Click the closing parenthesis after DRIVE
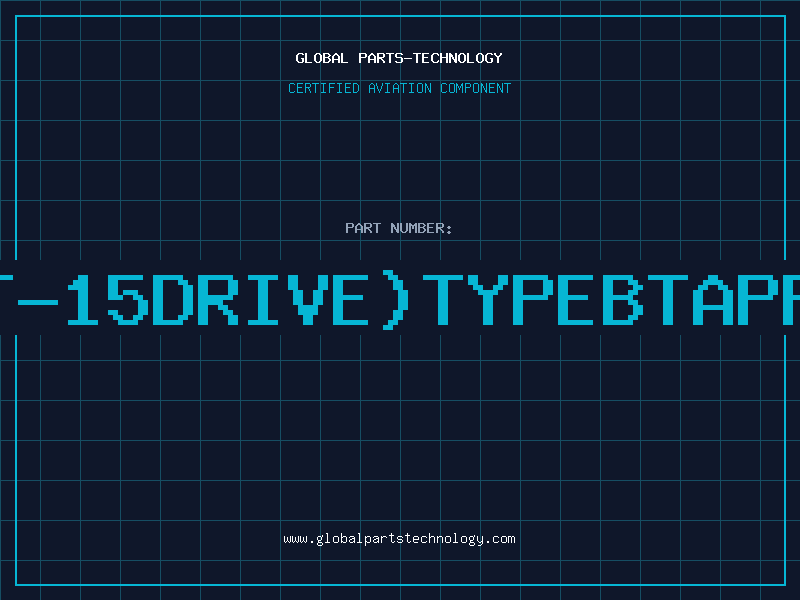Screen dimensions: 800x600 point(396,299)
